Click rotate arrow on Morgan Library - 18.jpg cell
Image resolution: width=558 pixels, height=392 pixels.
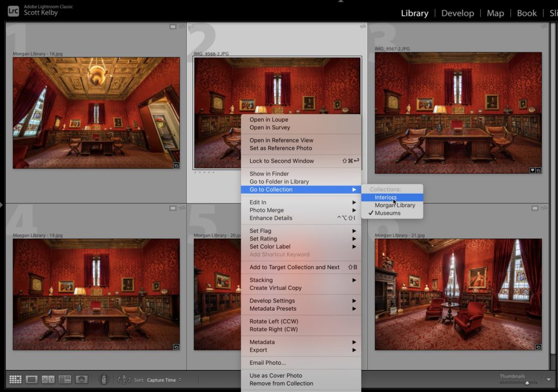click(182, 27)
